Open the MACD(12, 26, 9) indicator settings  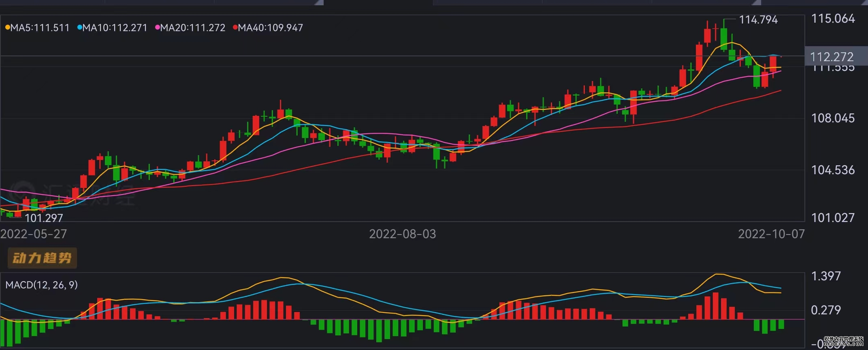pos(41,285)
